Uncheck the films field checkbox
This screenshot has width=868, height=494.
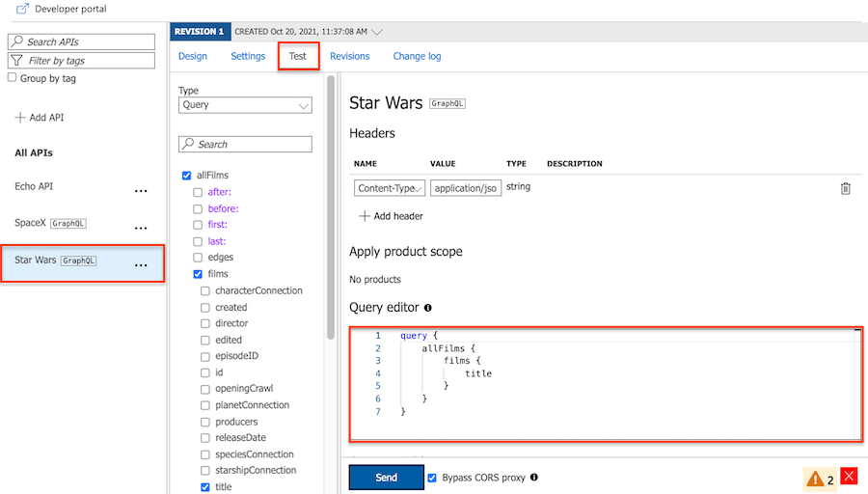198,274
